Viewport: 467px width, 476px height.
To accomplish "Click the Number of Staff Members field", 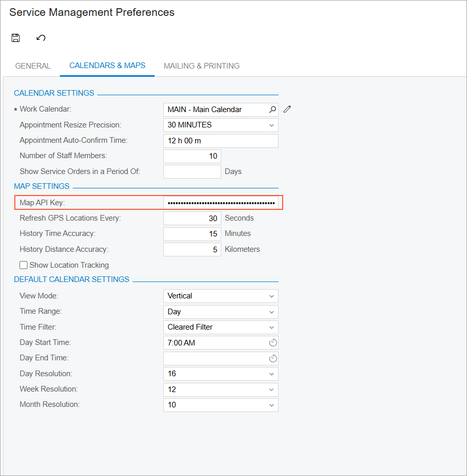I will click(192, 156).
